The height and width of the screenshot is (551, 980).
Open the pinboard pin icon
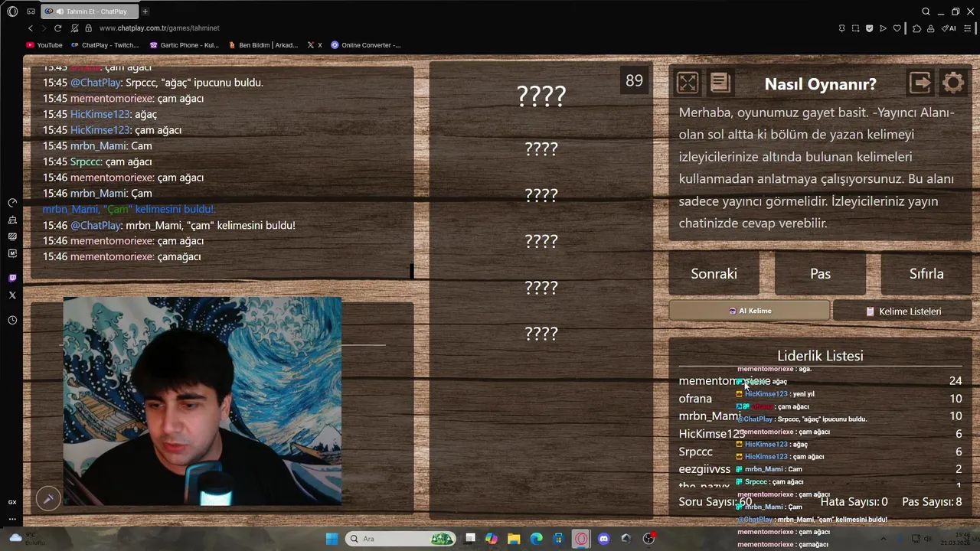point(841,28)
